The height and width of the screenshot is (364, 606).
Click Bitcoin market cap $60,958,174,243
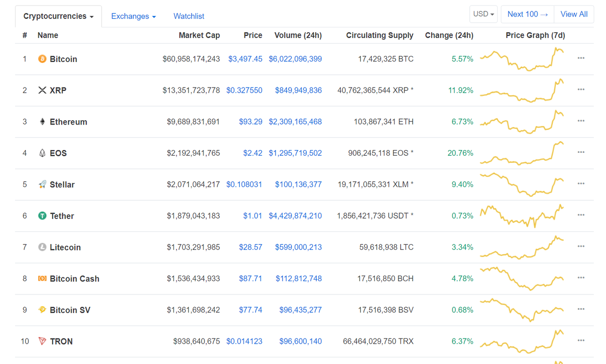[191, 59]
